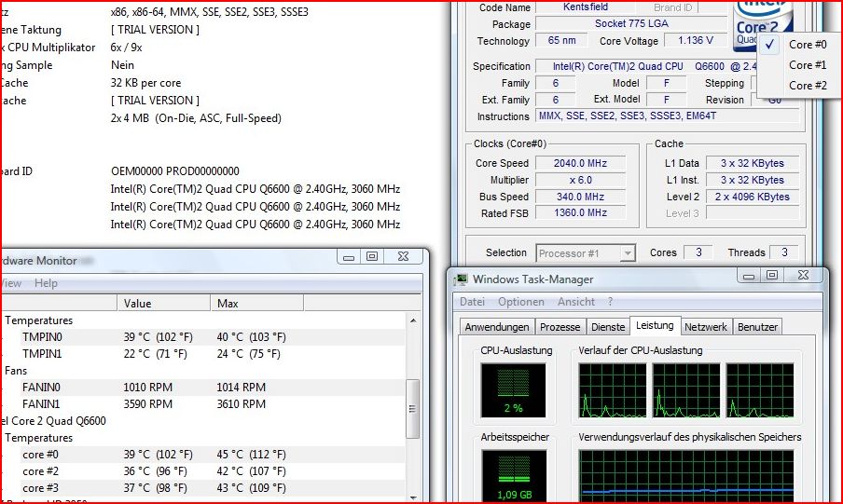This screenshot has height=504, width=843.
Task: Click the Hardware Monitor scrollbar thumb
Action: tap(412, 409)
